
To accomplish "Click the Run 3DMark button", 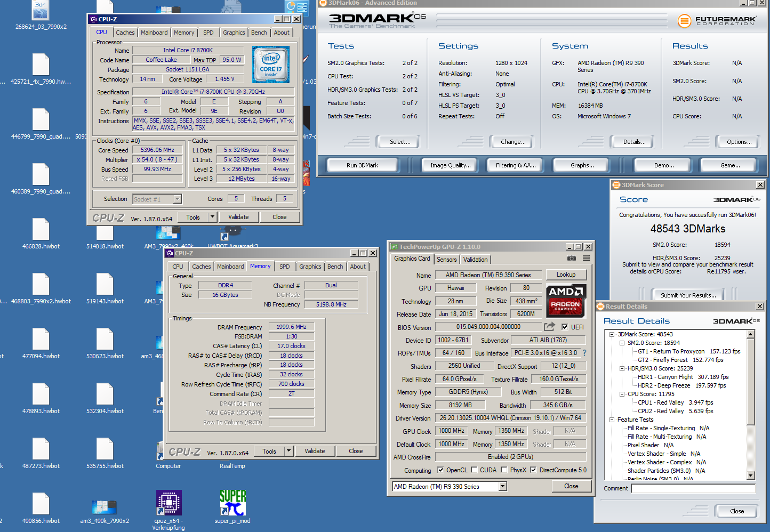I will coord(362,165).
